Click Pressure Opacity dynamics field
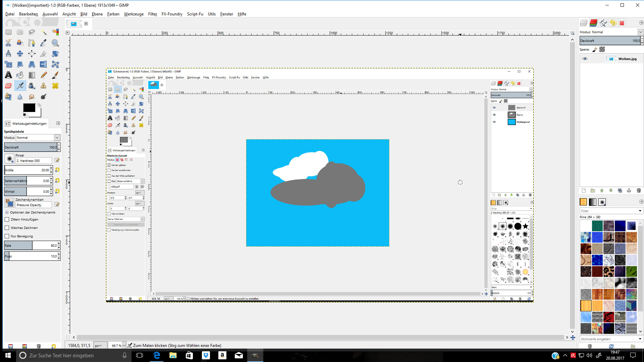Viewport: 644px width, 362px height. tap(34, 205)
